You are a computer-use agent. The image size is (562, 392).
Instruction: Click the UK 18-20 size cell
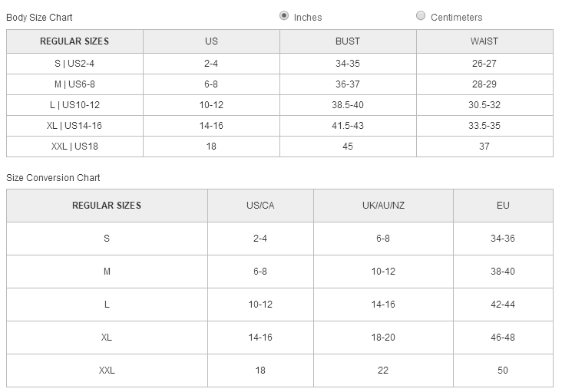(383, 338)
